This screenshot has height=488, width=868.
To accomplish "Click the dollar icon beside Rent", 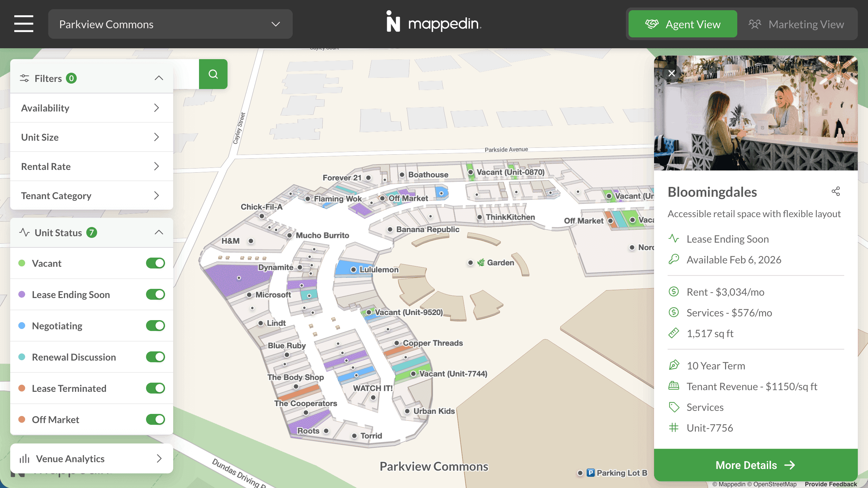I will point(674,292).
